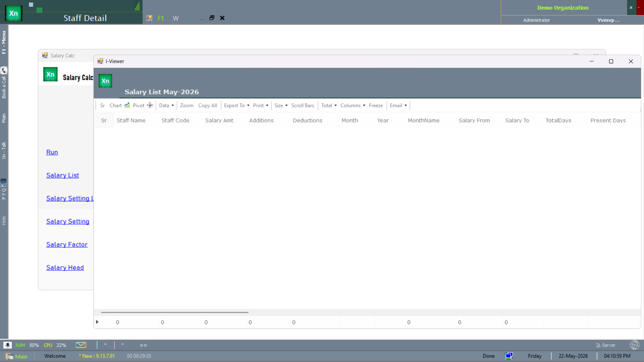Open the F1 - Menu side tab

point(4,42)
